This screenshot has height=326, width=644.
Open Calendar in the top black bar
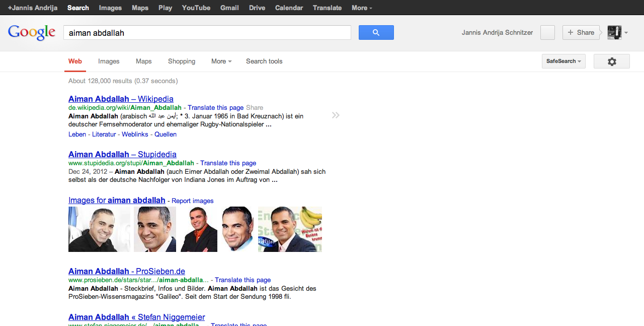(289, 8)
